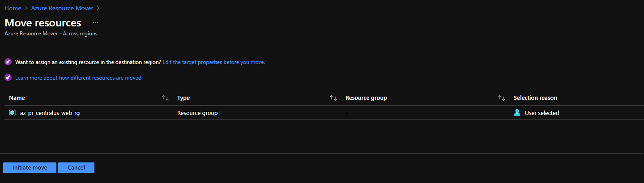Click the 'Azure Resource Mover - Across regions' subtitle
Image resolution: width=644 pixels, height=183 pixels.
[51, 34]
